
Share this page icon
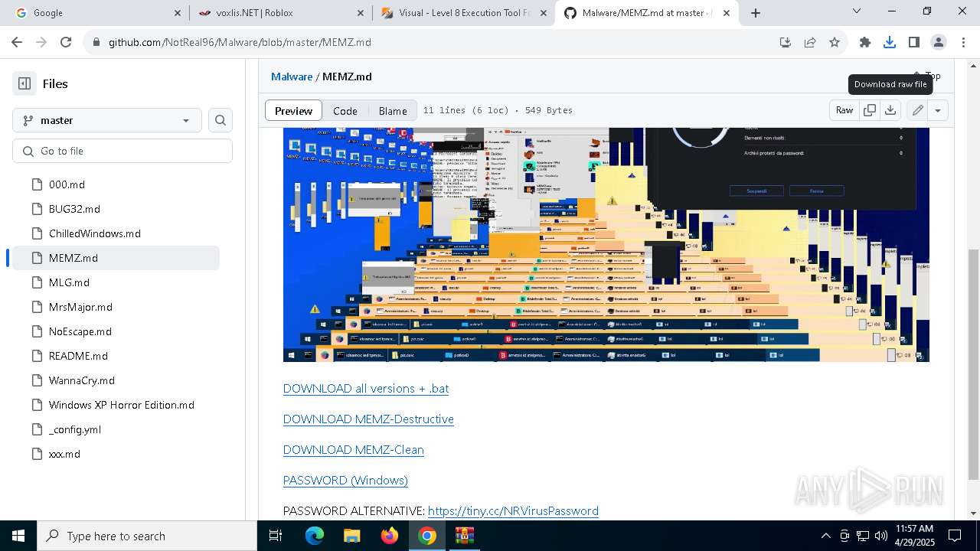[810, 43]
